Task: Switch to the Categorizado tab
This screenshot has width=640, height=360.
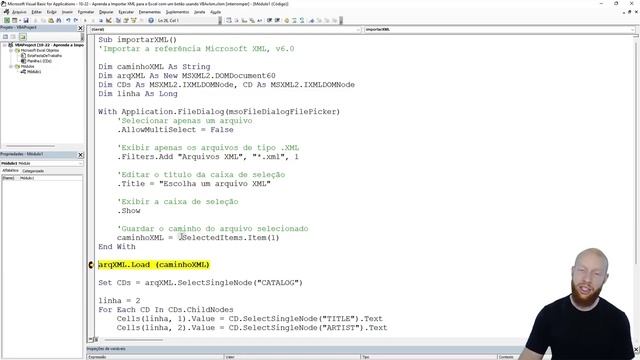Action: click(33, 171)
